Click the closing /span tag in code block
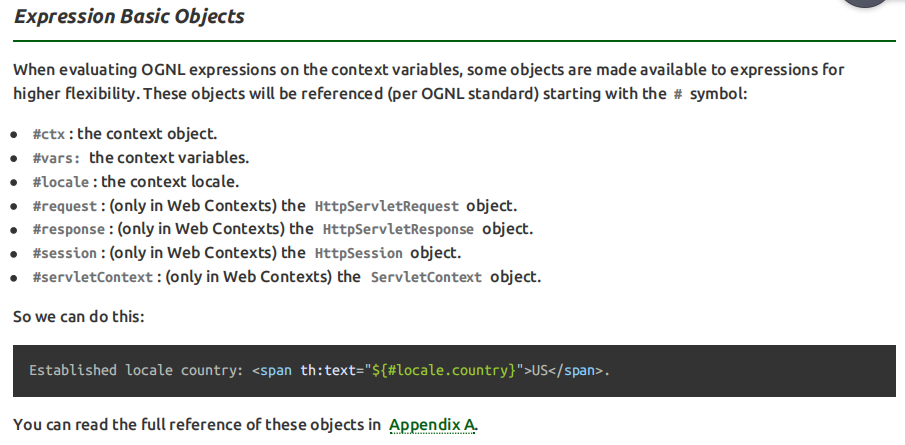This screenshot has height=445, width=905. coord(579,371)
